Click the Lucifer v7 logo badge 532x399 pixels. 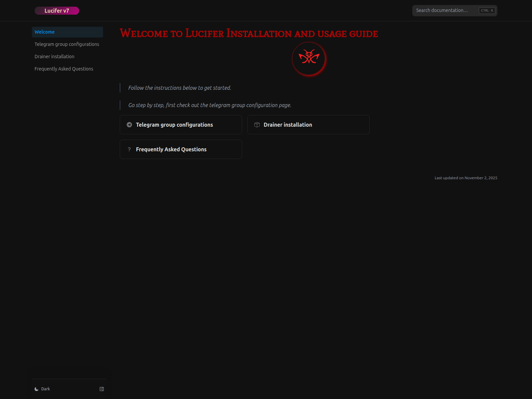pyautogui.click(x=57, y=11)
